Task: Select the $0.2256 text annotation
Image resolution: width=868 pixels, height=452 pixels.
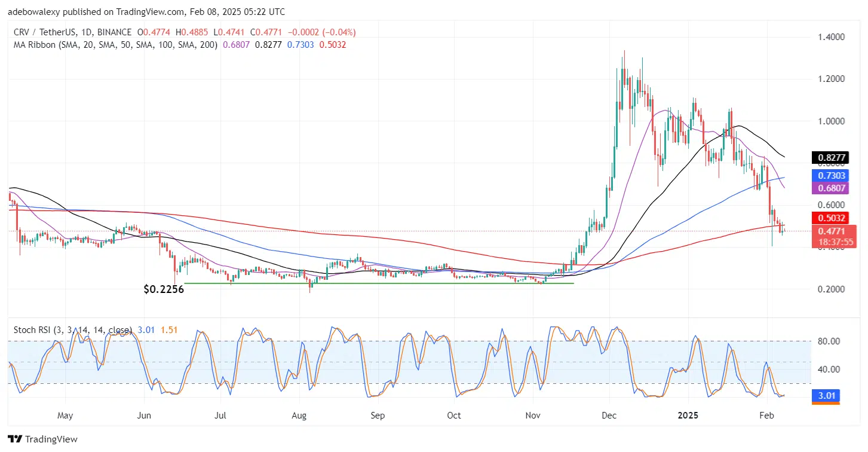Action: pos(163,289)
